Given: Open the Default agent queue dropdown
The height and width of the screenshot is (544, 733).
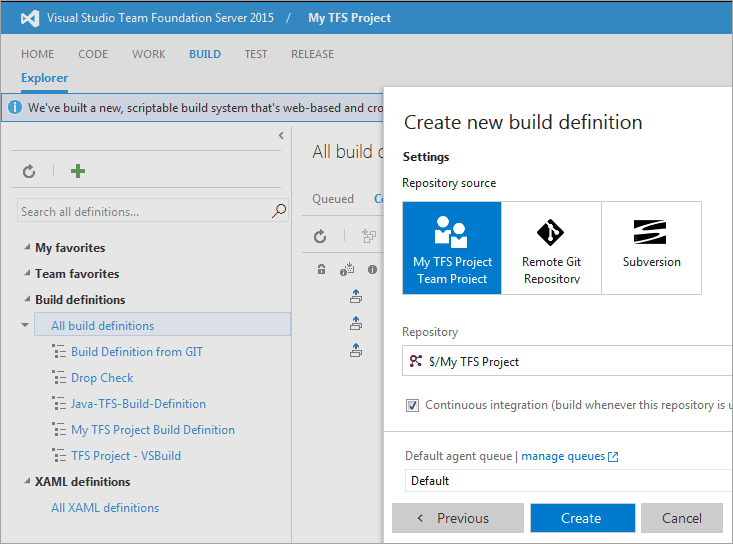Looking at the screenshot, I should [x=568, y=481].
